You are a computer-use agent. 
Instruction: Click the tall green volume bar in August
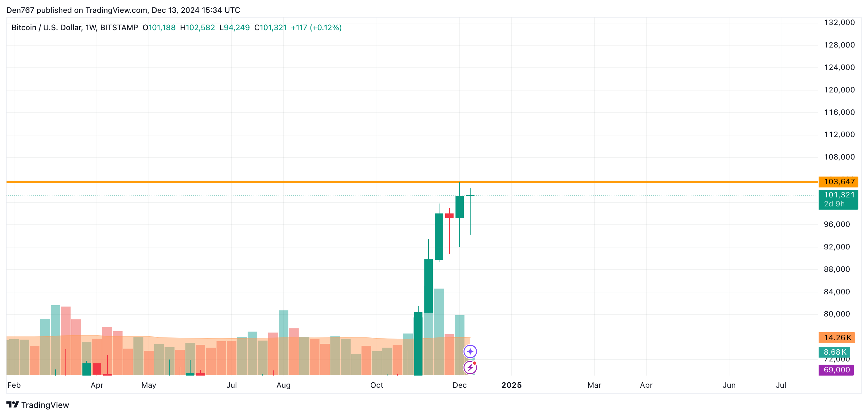click(283, 324)
